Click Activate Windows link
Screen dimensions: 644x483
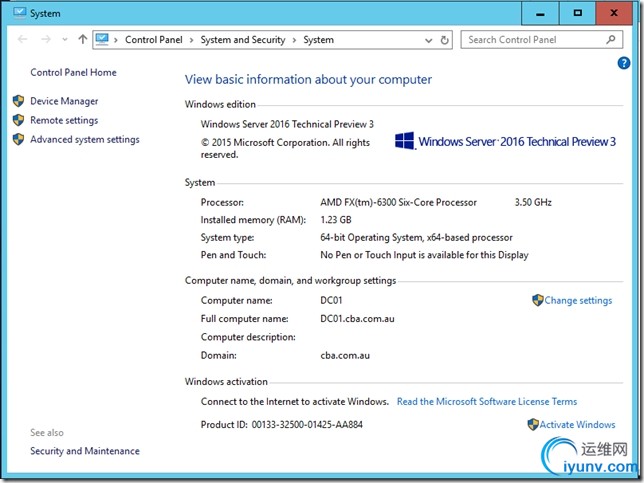tap(577, 425)
